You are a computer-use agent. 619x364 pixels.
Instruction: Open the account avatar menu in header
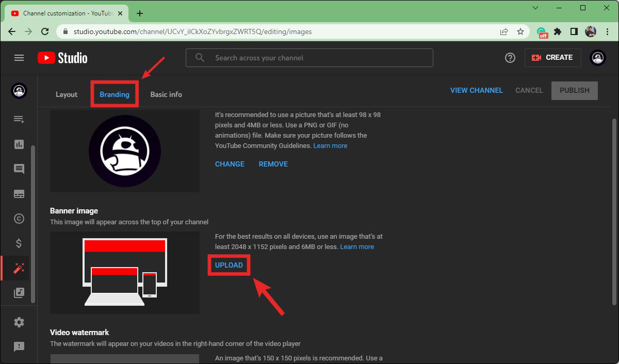pos(597,58)
